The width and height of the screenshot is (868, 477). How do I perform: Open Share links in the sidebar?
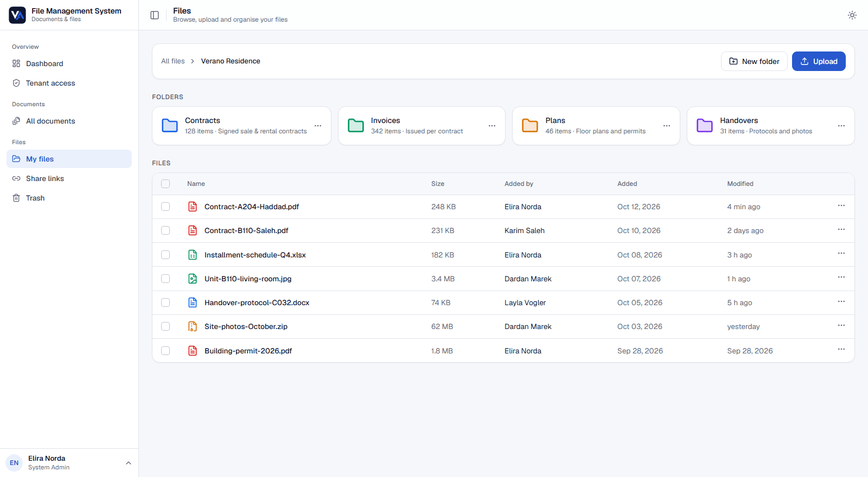tap(69, 178)
